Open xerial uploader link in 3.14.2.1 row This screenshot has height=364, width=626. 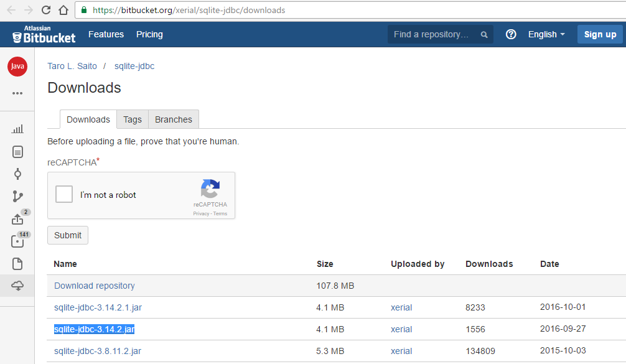point(401,308)
